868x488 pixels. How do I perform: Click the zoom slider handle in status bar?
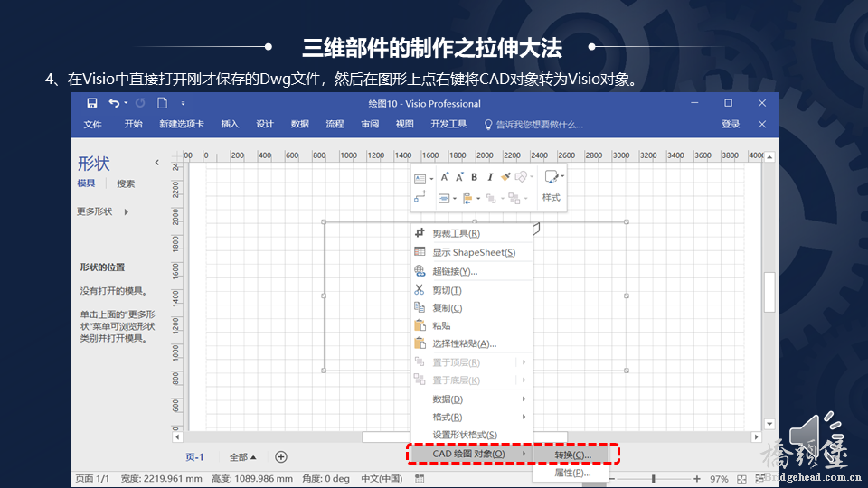[654, 479]
